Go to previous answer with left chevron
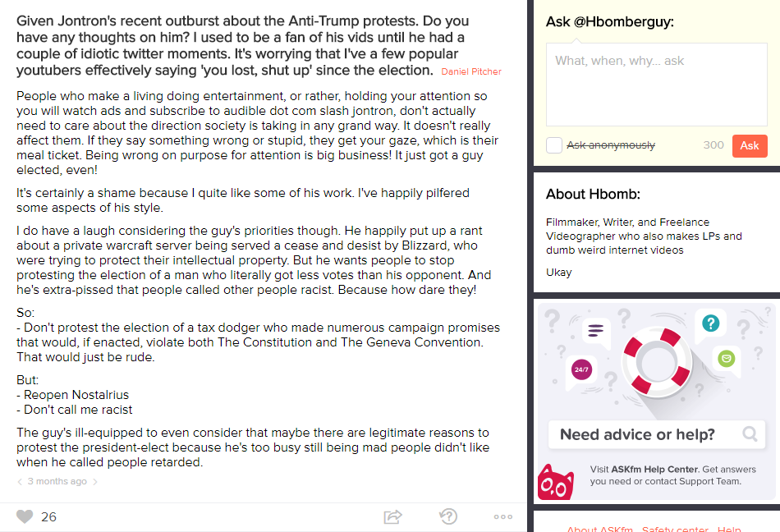Viewport: 780px width, 532px height. (20, 481)
